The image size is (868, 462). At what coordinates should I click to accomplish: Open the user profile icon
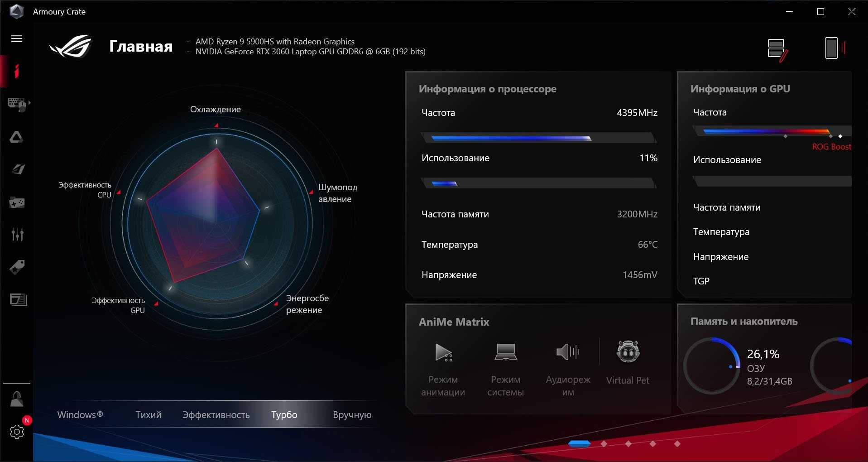17,399
